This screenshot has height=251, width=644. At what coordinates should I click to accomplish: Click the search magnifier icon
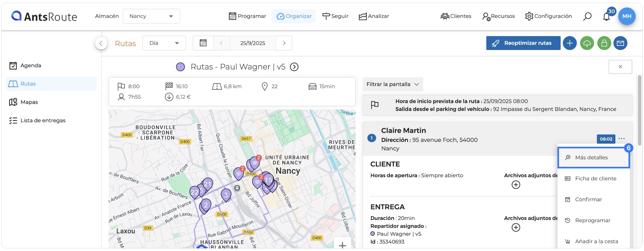[587, 17]
